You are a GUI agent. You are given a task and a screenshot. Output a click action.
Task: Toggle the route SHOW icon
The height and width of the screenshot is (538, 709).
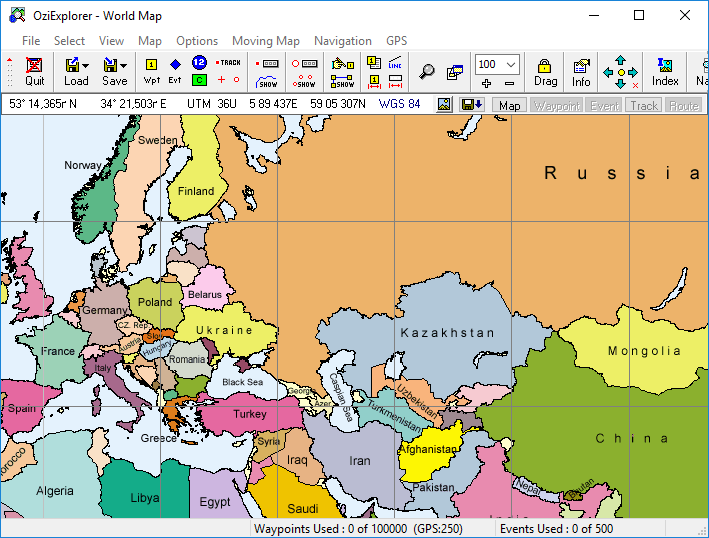point(342,82)
